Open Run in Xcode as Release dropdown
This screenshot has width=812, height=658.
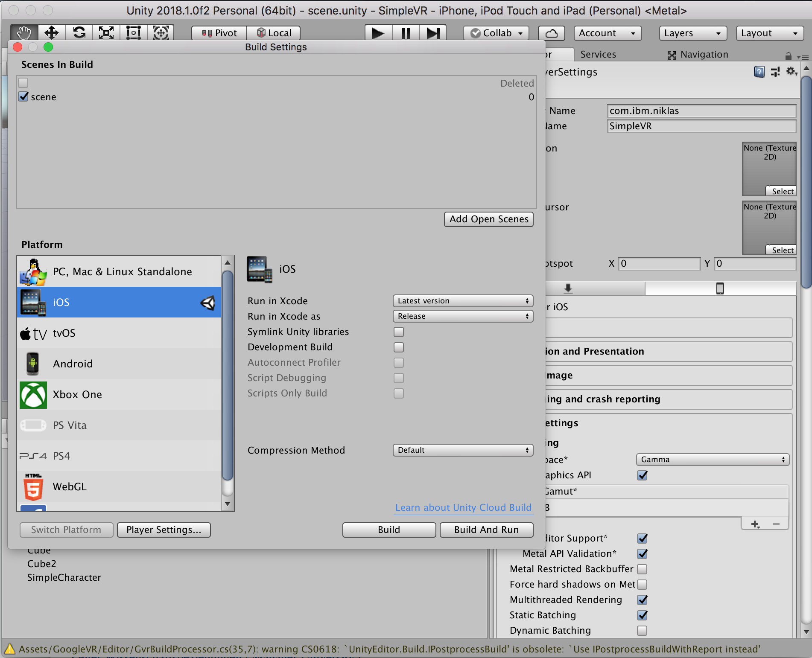pos(463,316)
